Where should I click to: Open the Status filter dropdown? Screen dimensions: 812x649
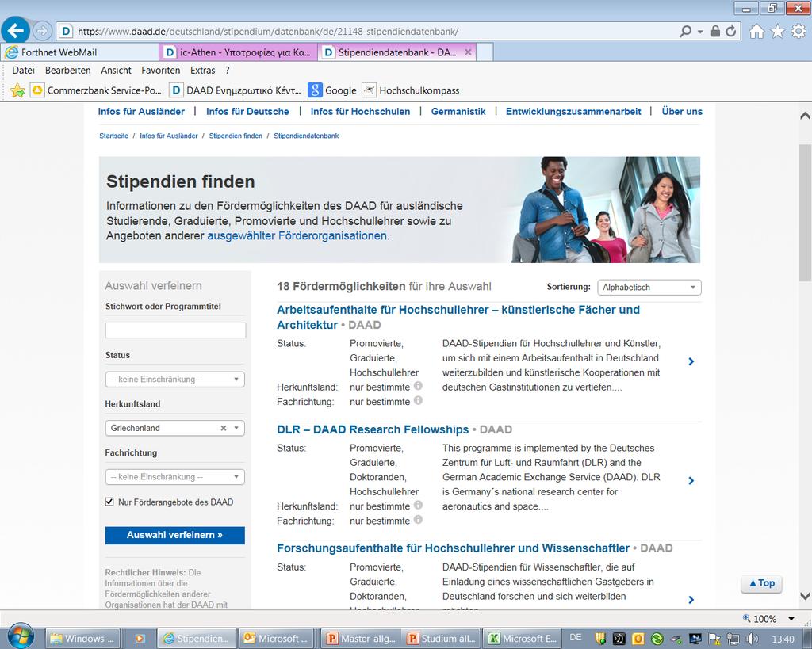pyautogui.click(x=175, y=380)
